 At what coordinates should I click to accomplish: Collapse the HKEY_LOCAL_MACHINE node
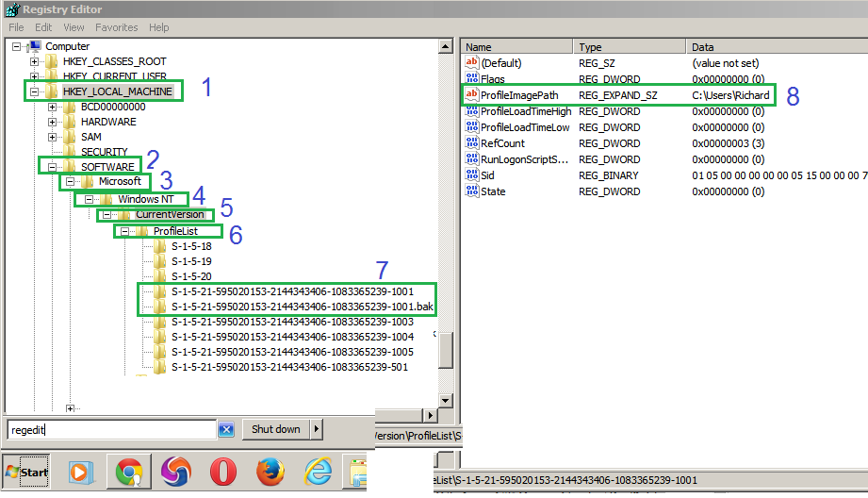click(34, 91)
